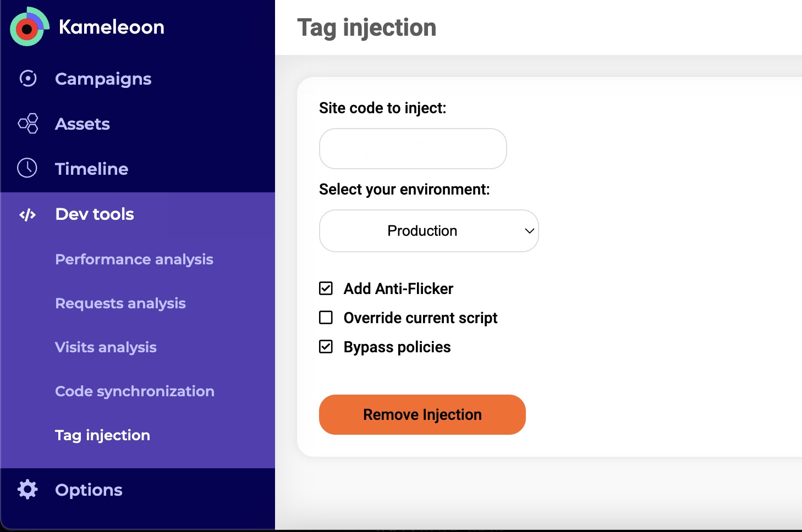Expand the Dev tools section
802x532 pixels.
click(94, 214)
